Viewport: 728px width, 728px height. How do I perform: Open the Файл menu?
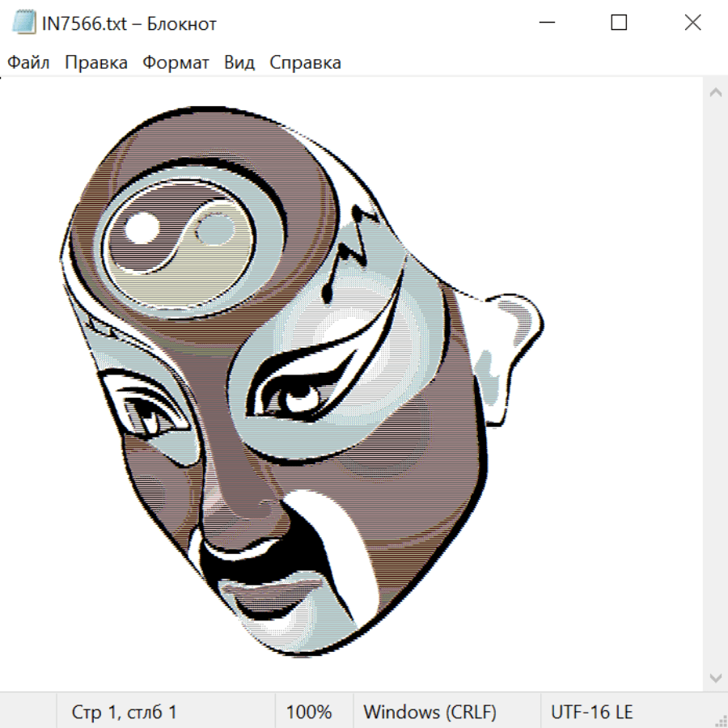click(29, 63)
